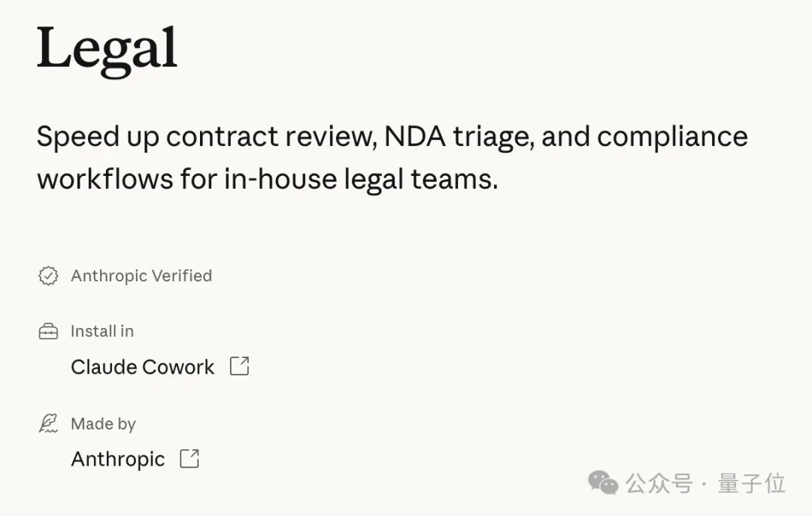Click the Install in label
Viewport: 812px width, 516px height.
click(x=102, y=331)
